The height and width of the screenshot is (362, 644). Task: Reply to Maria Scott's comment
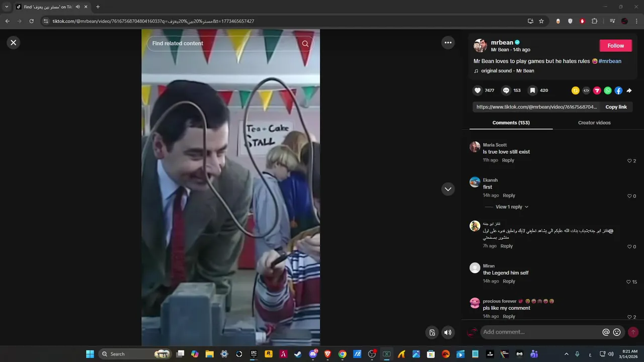coord(508,160)
